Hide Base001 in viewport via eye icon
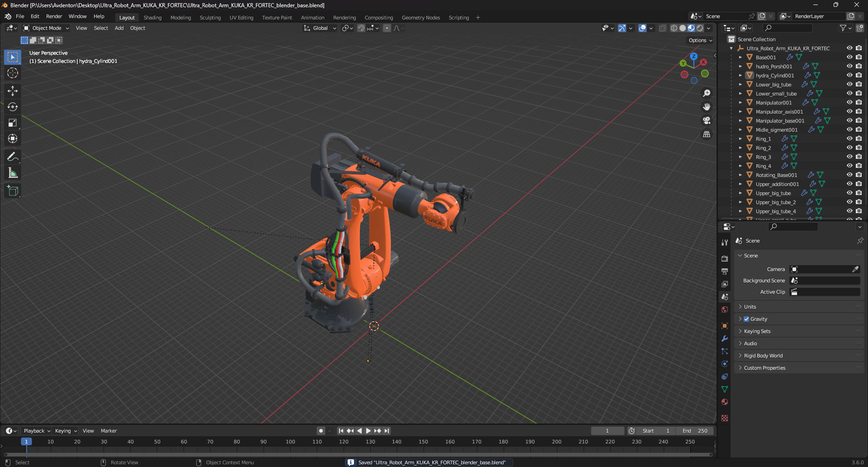 tap(849, 57)
